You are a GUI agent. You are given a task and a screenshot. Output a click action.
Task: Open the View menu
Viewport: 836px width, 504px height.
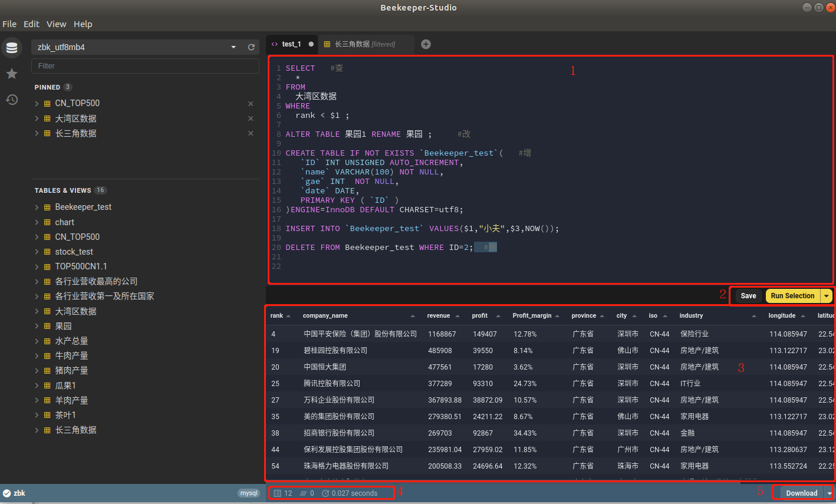tap(57, 24)
